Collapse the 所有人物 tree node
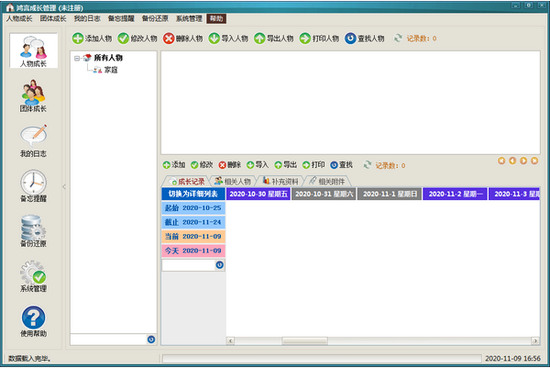550x368 pixels. [77, 58]
